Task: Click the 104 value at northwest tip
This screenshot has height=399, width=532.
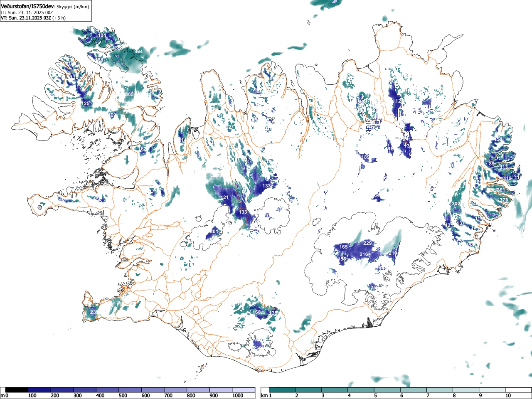Action: point(102,35)
